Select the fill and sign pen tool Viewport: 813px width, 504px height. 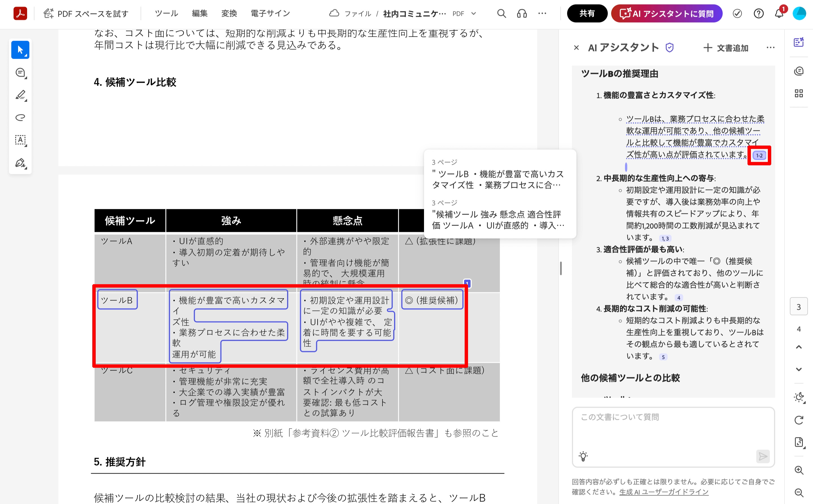(20, 163)
